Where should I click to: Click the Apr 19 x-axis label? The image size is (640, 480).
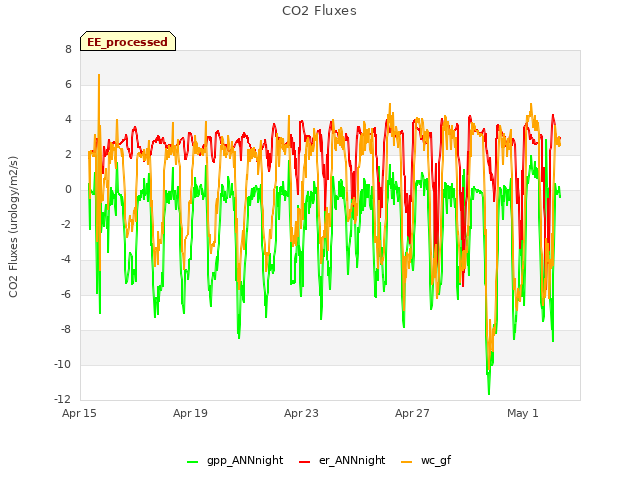[x=190, y=413]
